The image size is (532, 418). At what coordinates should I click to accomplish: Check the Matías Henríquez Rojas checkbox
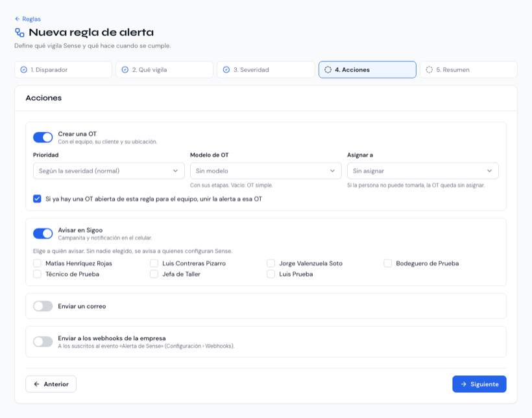coord(37,263)
